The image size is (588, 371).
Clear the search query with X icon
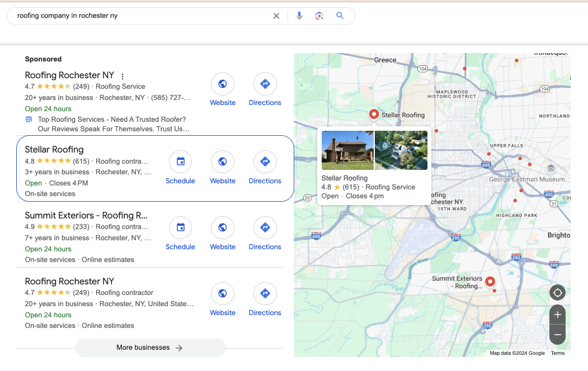point(276,16)
